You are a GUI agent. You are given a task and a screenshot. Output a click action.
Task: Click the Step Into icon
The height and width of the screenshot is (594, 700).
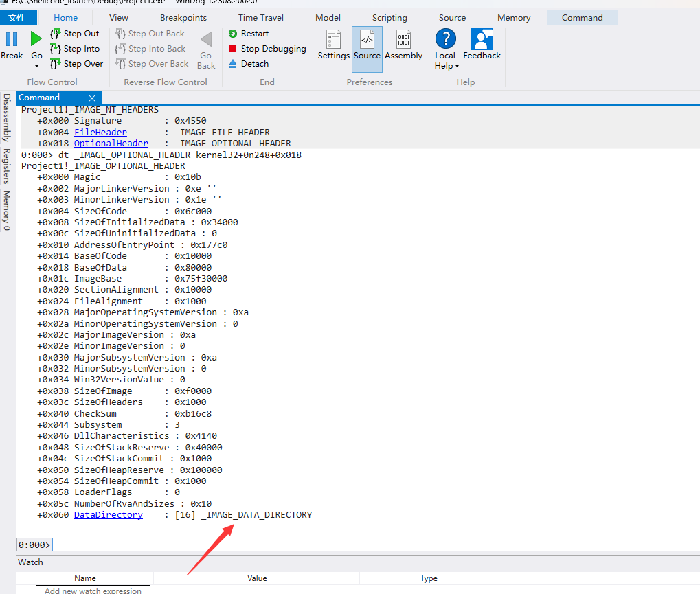pos(56,49)
